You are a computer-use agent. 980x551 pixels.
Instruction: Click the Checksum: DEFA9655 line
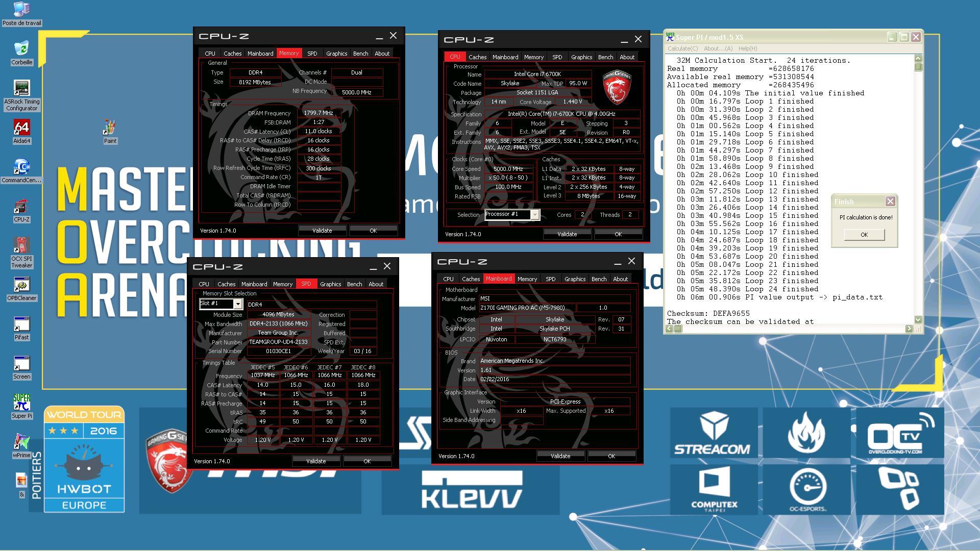(708, 313)
